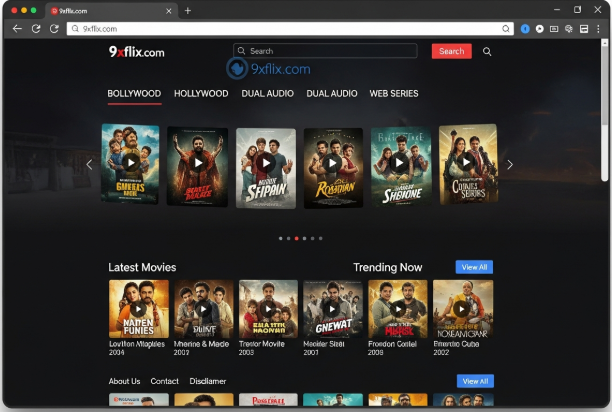Click the blue profile extension icon
Image resolution: width=612 pixels, height=412 pixels.
tap(525, 29)
